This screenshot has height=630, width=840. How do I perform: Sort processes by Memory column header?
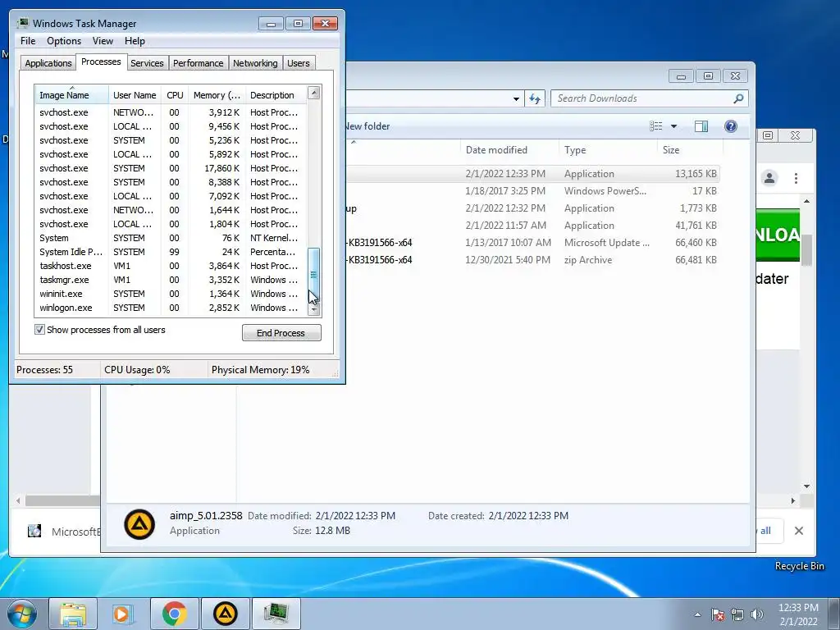click(217, 95)
